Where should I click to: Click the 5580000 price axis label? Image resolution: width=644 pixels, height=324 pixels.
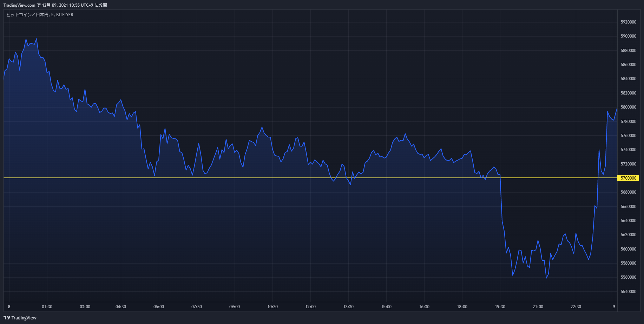(629, 263)
